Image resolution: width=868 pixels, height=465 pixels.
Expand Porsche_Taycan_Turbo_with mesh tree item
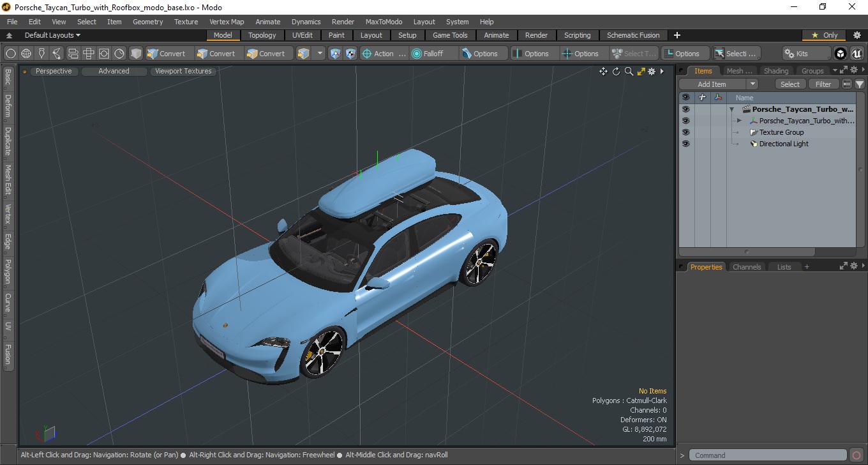pos(739,121)
